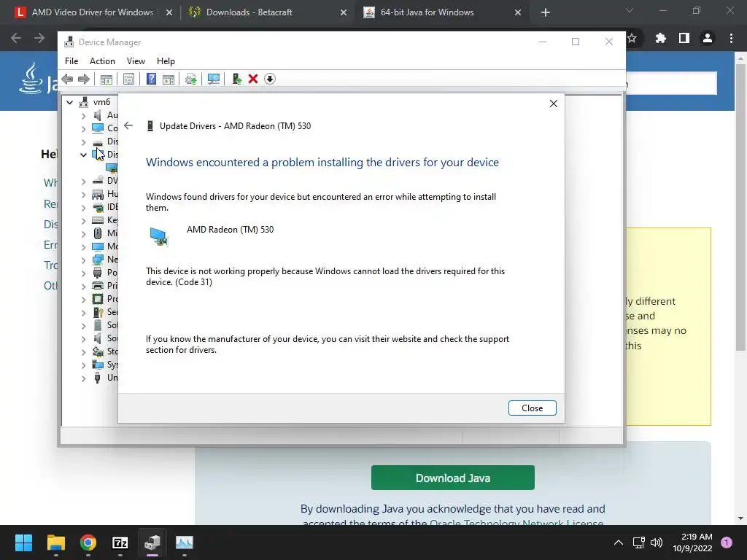
Task: Open the Windows Start menu
Action: 23,542
